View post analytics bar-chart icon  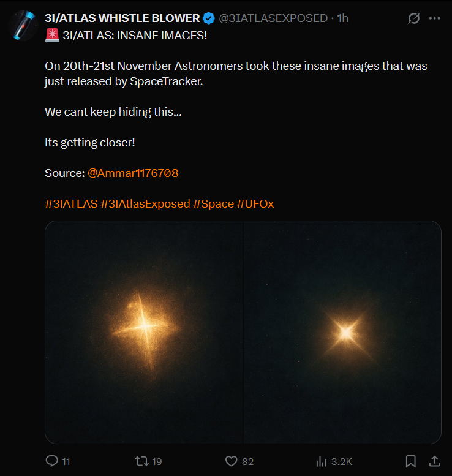click(321, 461)
